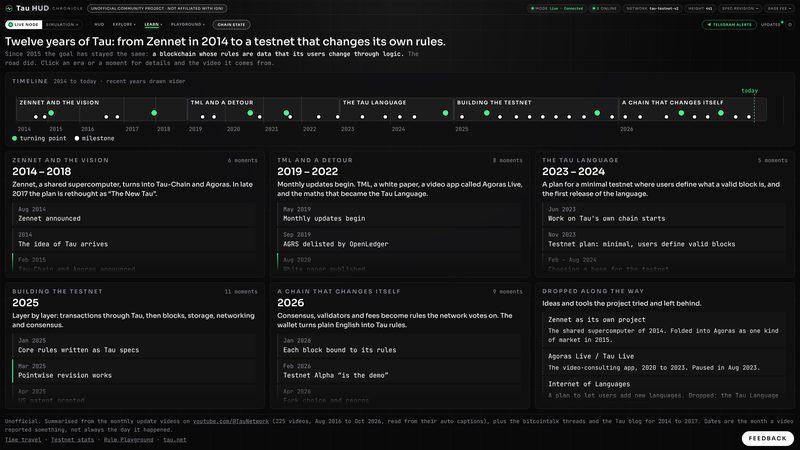Open the Updates notifications
Viewport: 800px width, 450px height.
[771, 24]
